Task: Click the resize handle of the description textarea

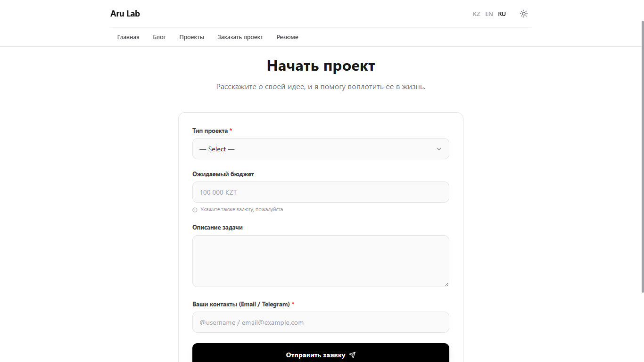Action: tap(446, 284)
